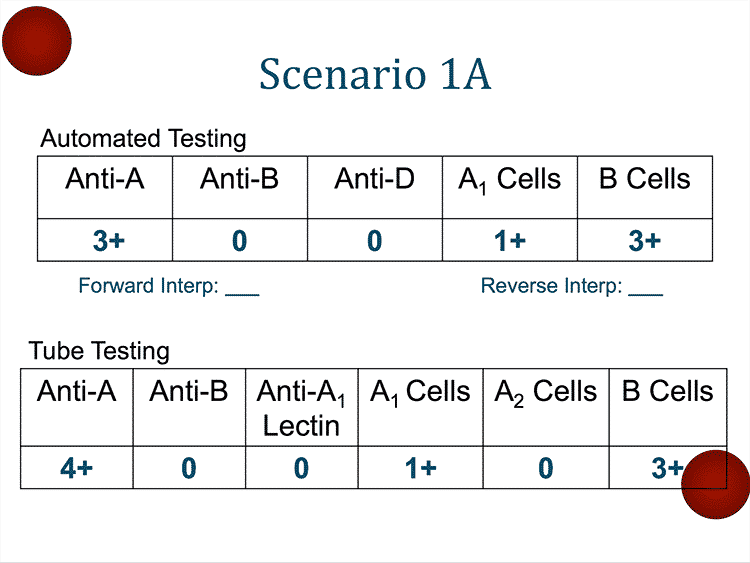This screenshot has height=563, width=750.
Task: Click the 1+ result in Tube Testing table
Action: point(420,468)
